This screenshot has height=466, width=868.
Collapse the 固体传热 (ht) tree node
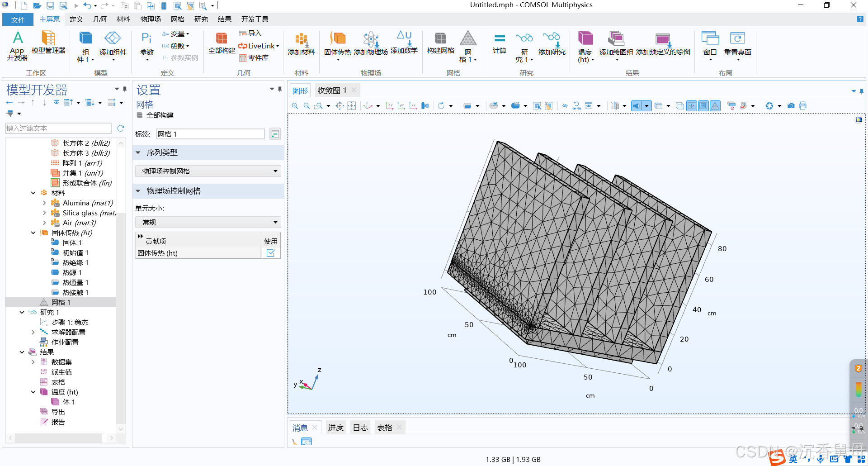click(33, 233)
